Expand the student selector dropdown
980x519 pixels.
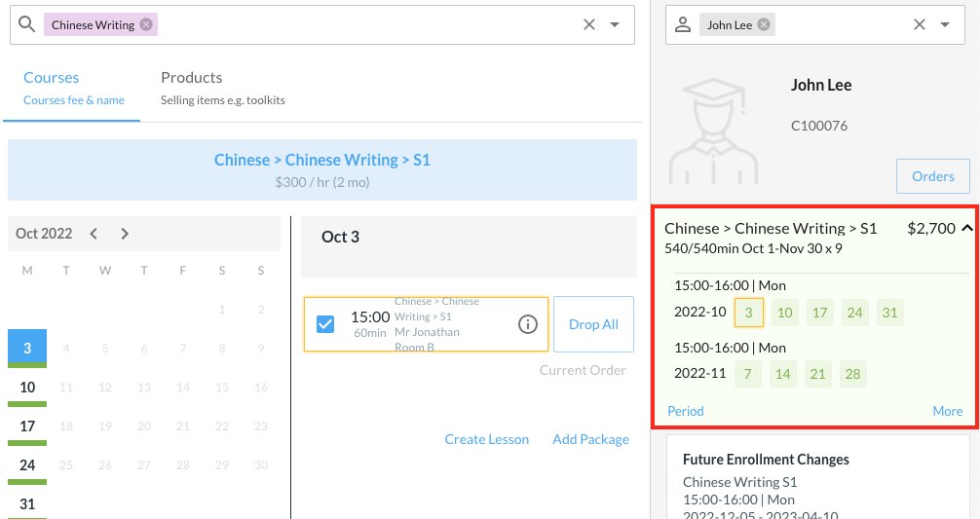coord(945,25)
